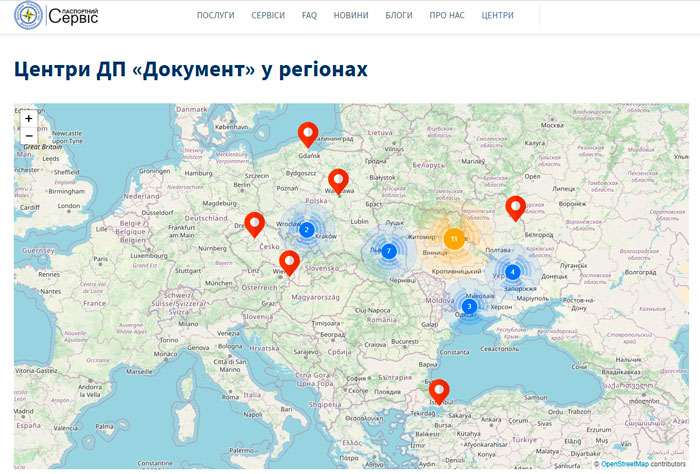This screenshot has width=700, height=474.
Task: Select the map pin at Warszawa
Action: (x=338, y=180)
